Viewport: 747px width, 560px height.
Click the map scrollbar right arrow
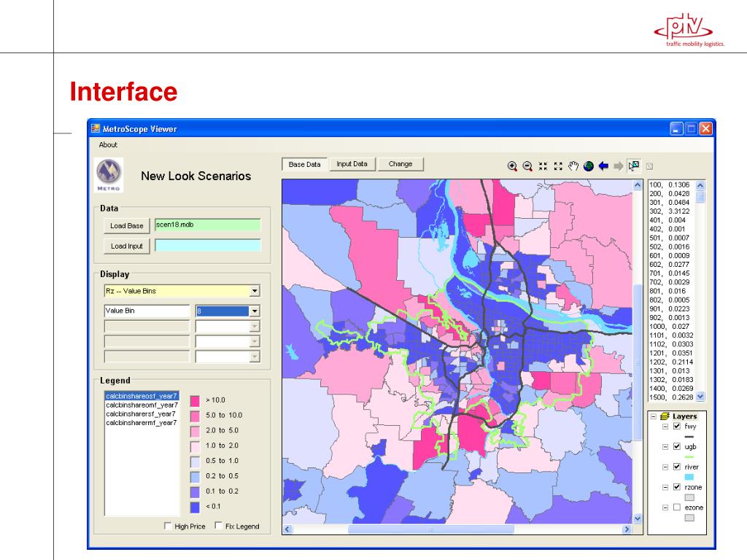tap(627, 529)
